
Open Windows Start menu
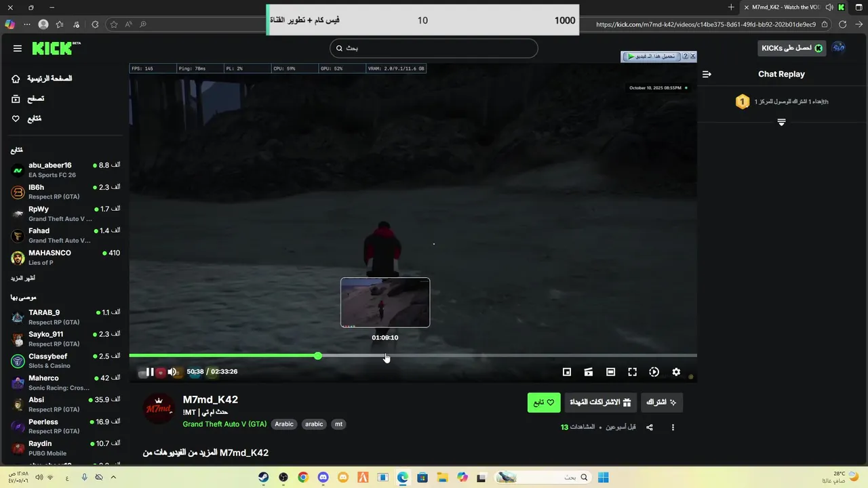point(603,477)
